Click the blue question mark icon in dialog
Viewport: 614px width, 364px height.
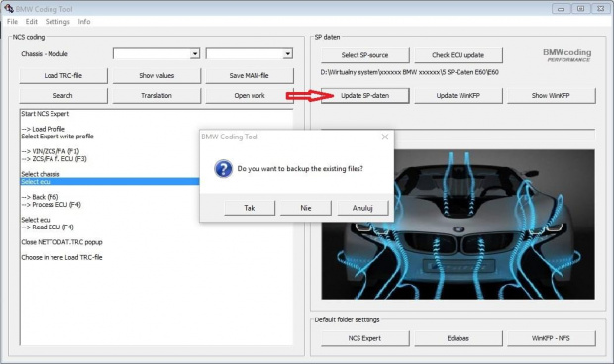tap(223, 169)
